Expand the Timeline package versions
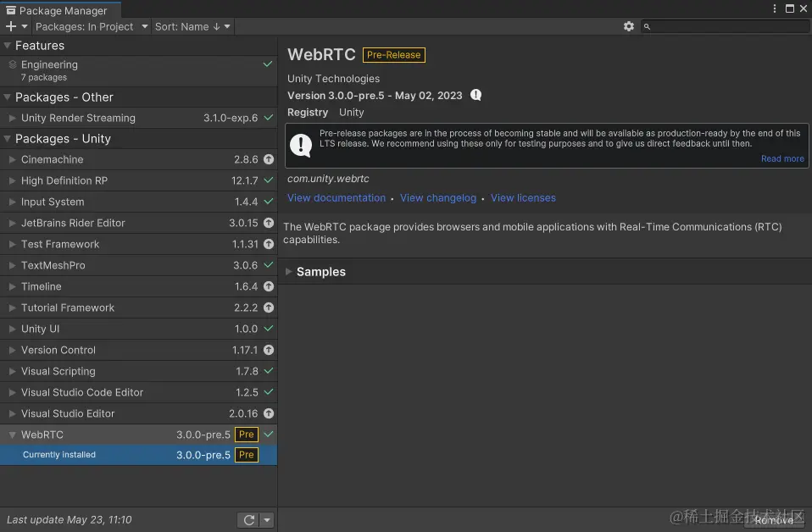This screenshot has height=532, width=812. pyautogui.click(x=13, y=286)
